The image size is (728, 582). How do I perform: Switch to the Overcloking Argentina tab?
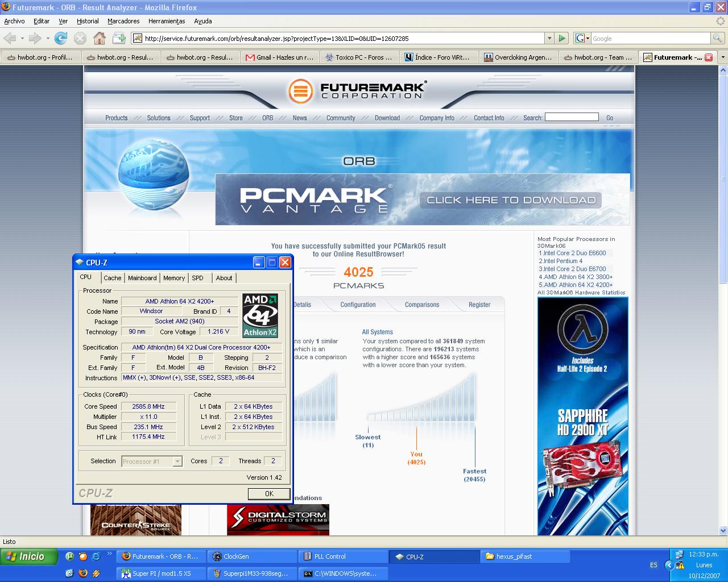point(518,57)
